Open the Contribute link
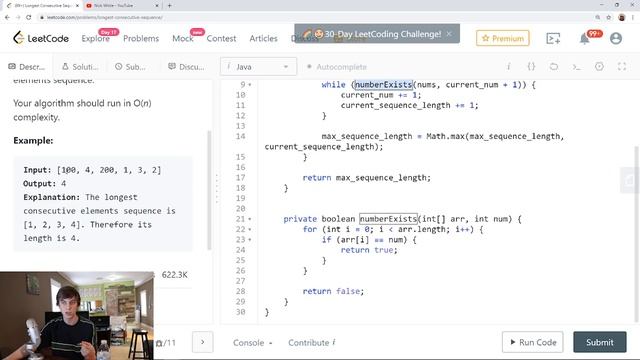Screen dimensions: 640x360 (x=311, y=342)
